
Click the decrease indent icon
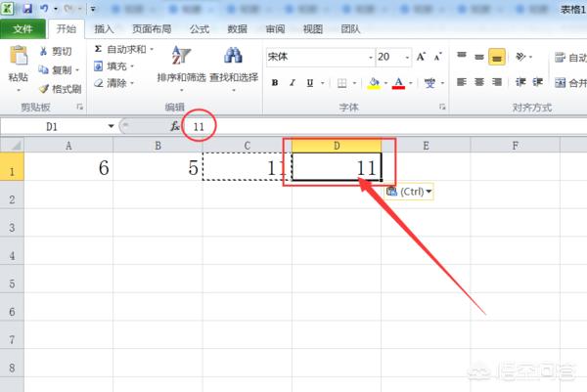pyautogui.click(x=520, y=82)
